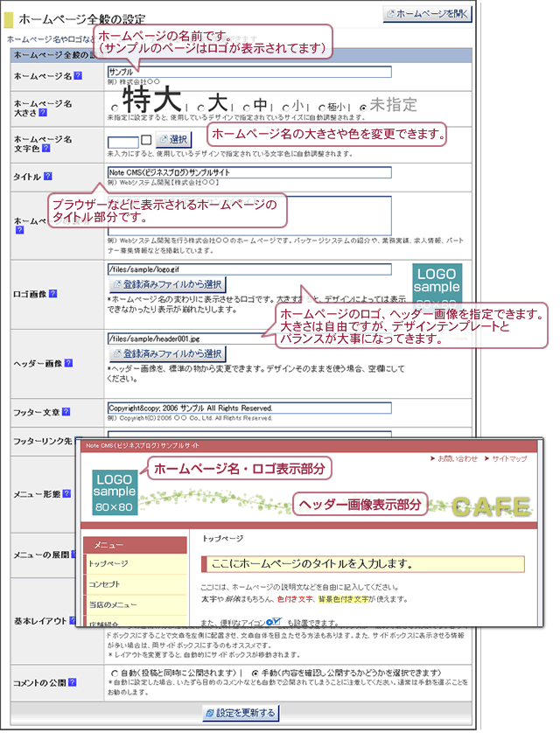This screenshot has height=733, width=560.
Task: Open the site with ホームページを開く
Action: click(427, 13)
